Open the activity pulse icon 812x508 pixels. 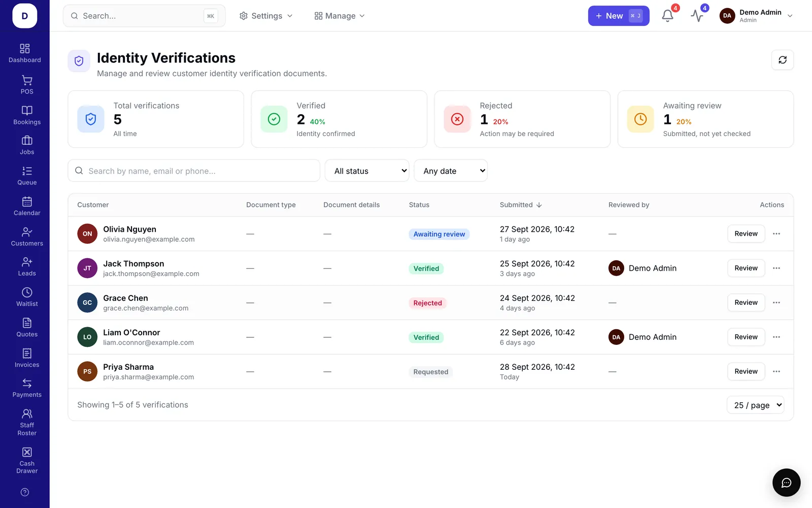697,16
